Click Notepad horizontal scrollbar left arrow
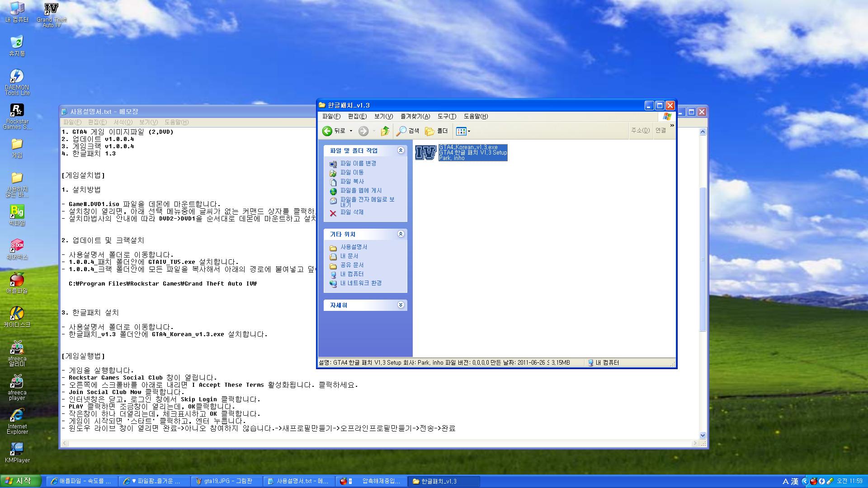The height and width of the screenshot is (488, 868). click(x=65, y=444)
